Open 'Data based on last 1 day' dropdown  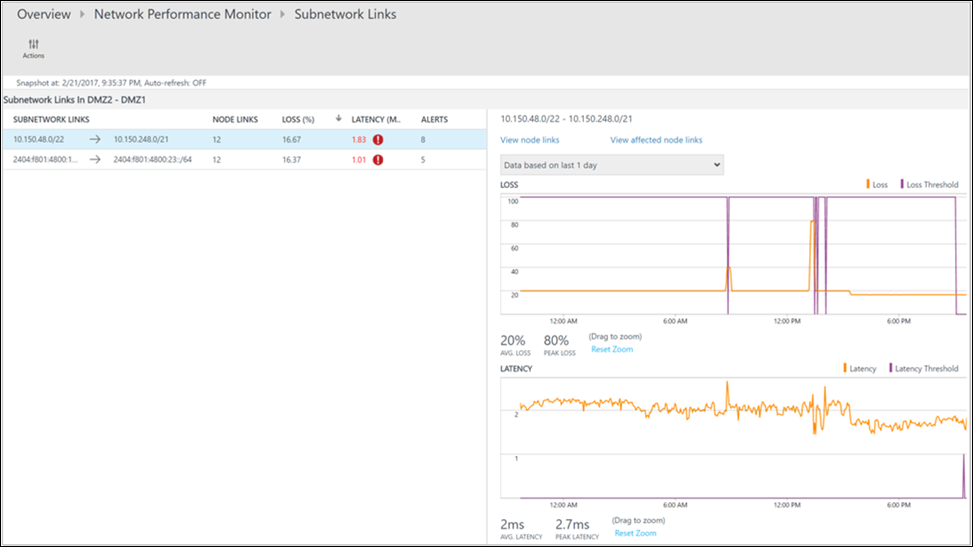point(611,165)
